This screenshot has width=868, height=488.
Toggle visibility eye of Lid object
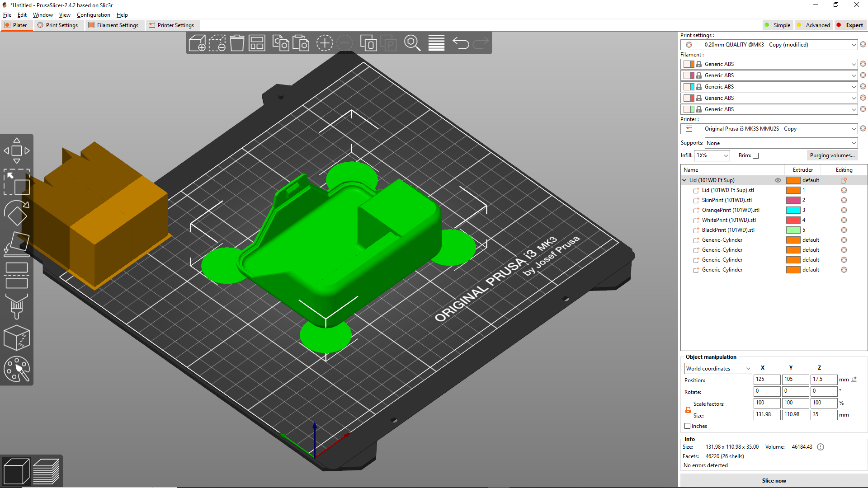778,180
